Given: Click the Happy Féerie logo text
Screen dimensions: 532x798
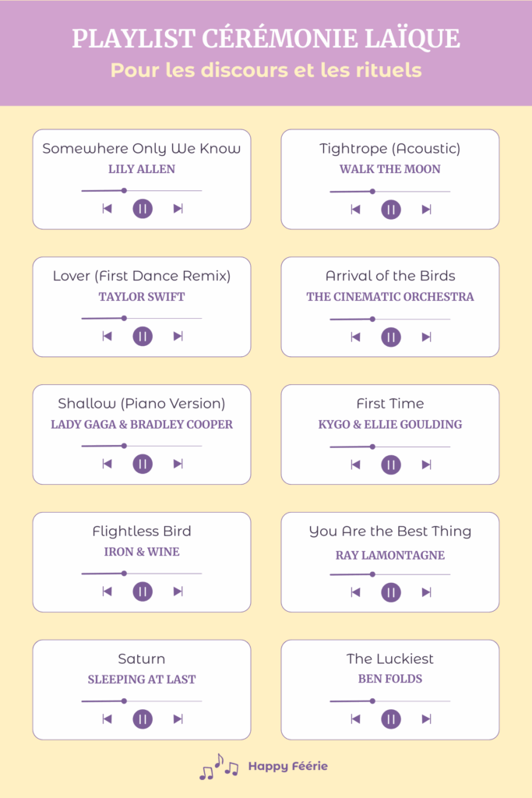Looking at the screenshot, I should click(288, 767).
